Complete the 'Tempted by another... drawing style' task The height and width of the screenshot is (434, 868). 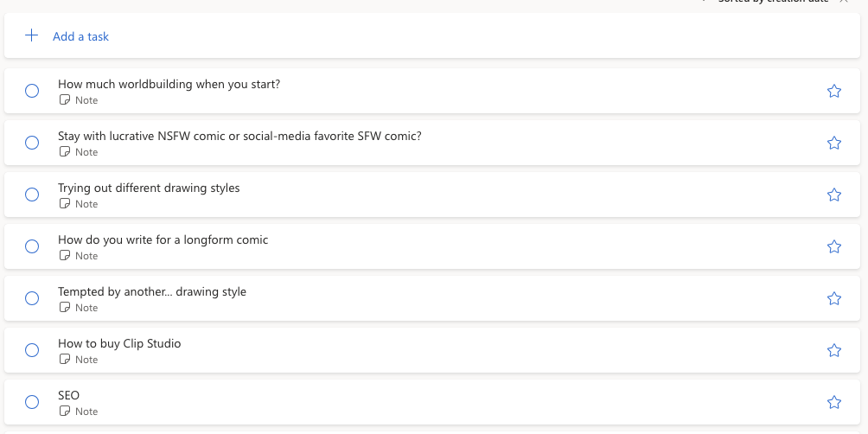[x=32, y=298]
